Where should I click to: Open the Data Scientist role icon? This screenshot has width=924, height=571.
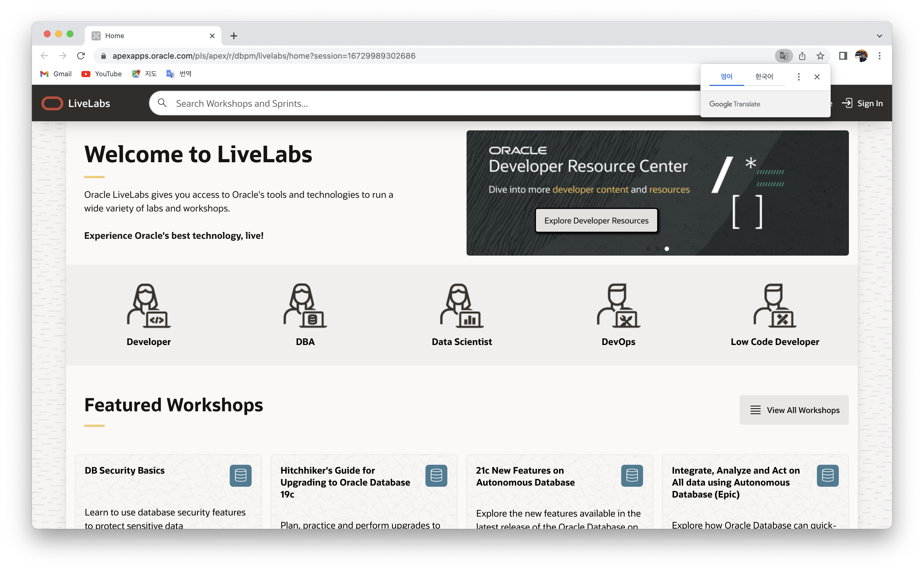click(x=462, y=306)
